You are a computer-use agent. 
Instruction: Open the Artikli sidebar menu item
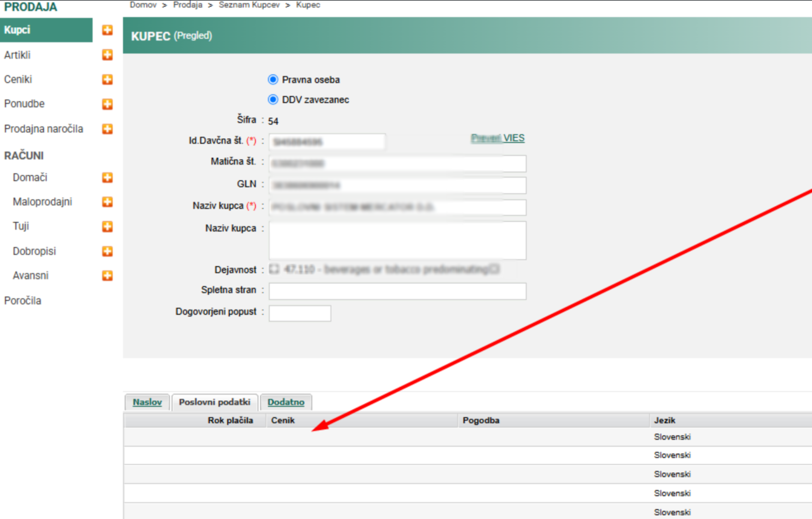coord(17,55)
